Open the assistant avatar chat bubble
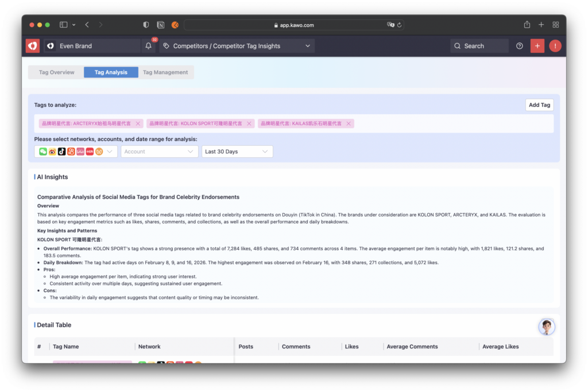Image resolution: width=588 pixels, height=392 pixels. (x=546, y=327)
